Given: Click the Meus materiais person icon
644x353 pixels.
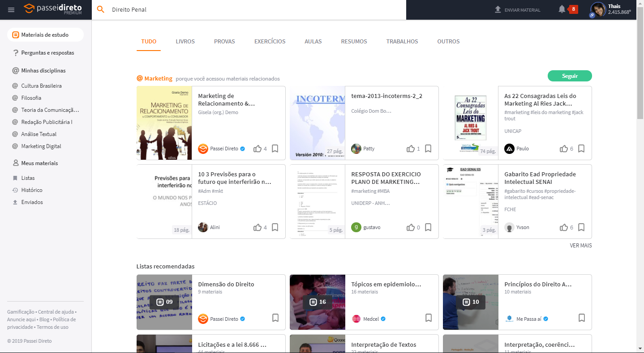Looking at the screenshot, I should [x=16, y=163].
